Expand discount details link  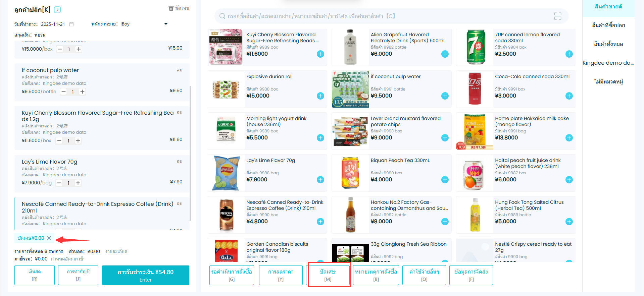116,251
